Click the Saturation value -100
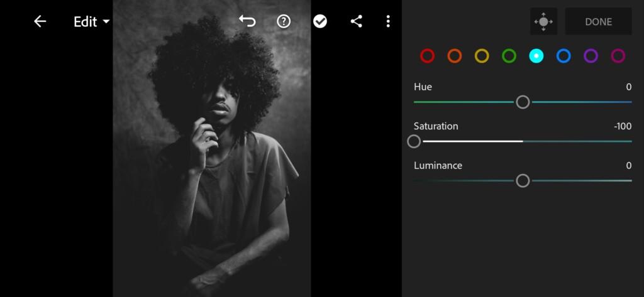The height and width of the screenshot is (297, 644). click(623, 126)
